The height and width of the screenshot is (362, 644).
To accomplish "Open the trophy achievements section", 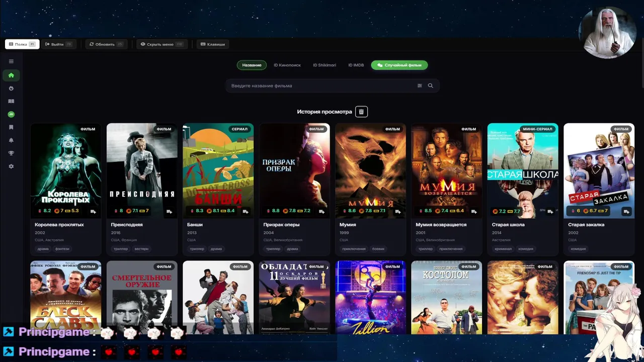I will (11, 153).
